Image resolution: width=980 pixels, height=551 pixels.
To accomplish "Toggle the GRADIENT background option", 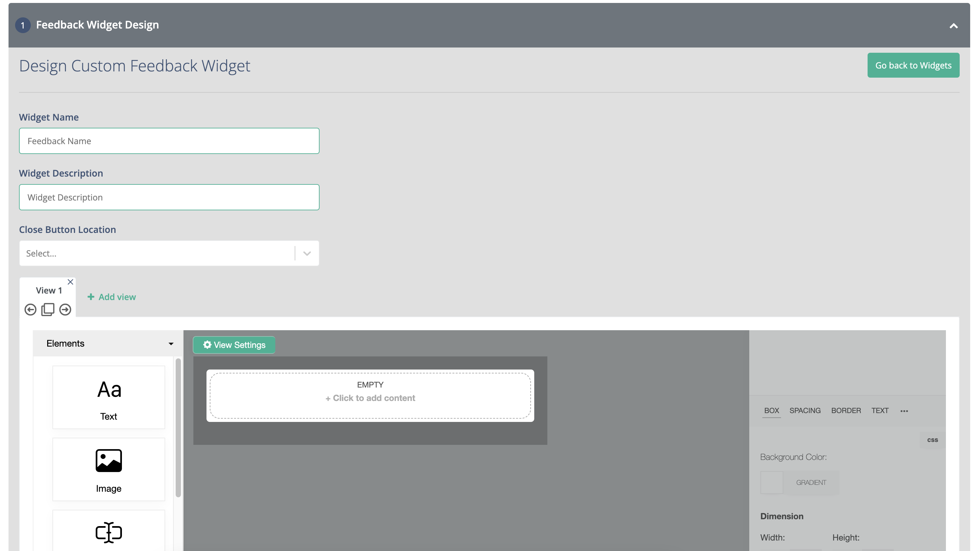I will [811, 483].
